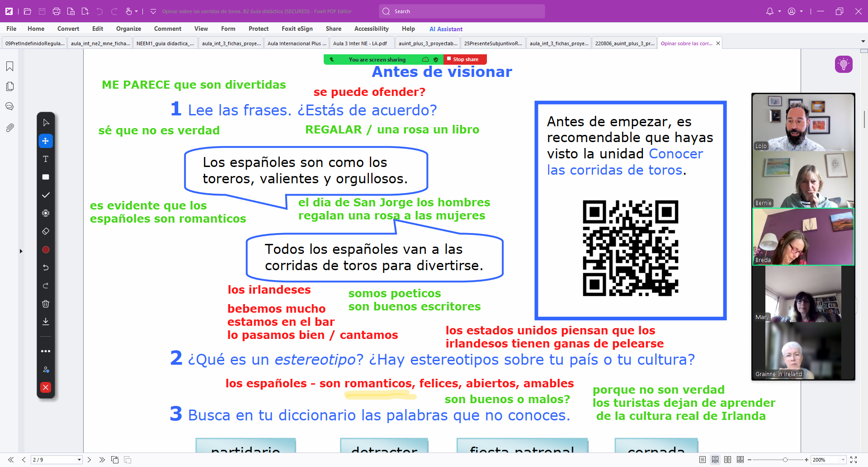Open a file with the folder icon
The image size is (868, 467).
point(28,11)
